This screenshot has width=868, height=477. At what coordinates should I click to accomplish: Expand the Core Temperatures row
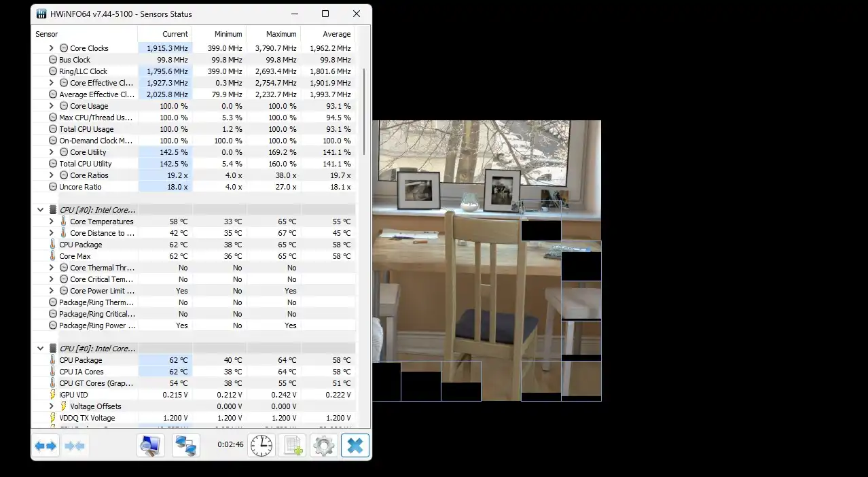pyautogui.click(x=51, y=222)
